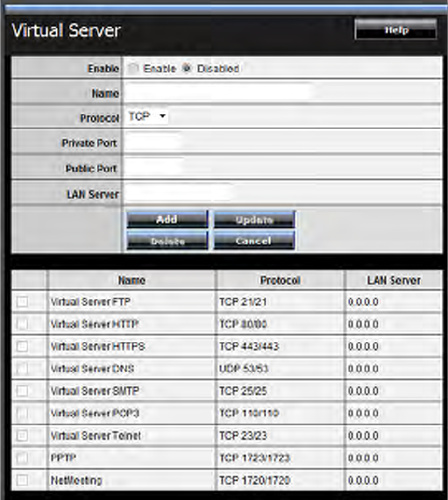Select the Virtual Server POP3 checkbox
Image resolution: width=448 pixels, height=500 pixels.
pyautogui.click(x=22, y=413)
